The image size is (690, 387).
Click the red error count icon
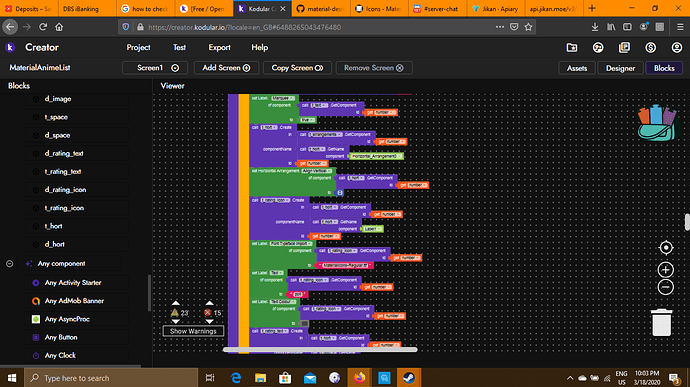click(208, 313)
